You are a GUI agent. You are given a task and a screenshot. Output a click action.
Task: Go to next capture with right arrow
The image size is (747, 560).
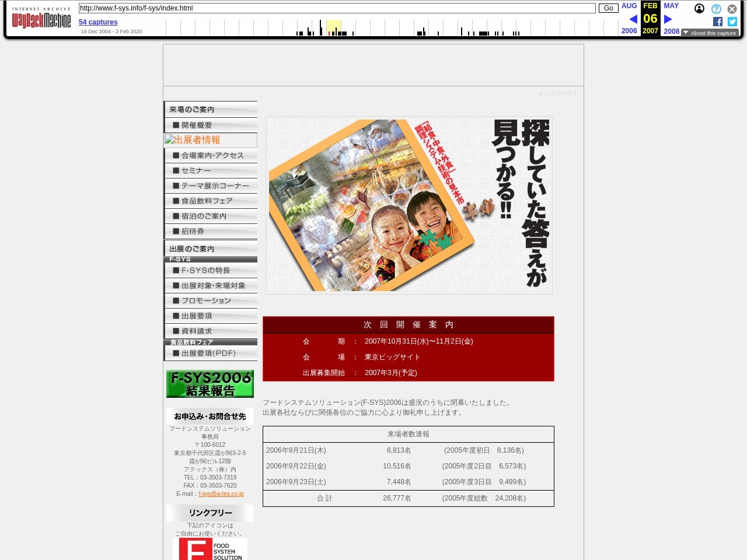(668, 19)
